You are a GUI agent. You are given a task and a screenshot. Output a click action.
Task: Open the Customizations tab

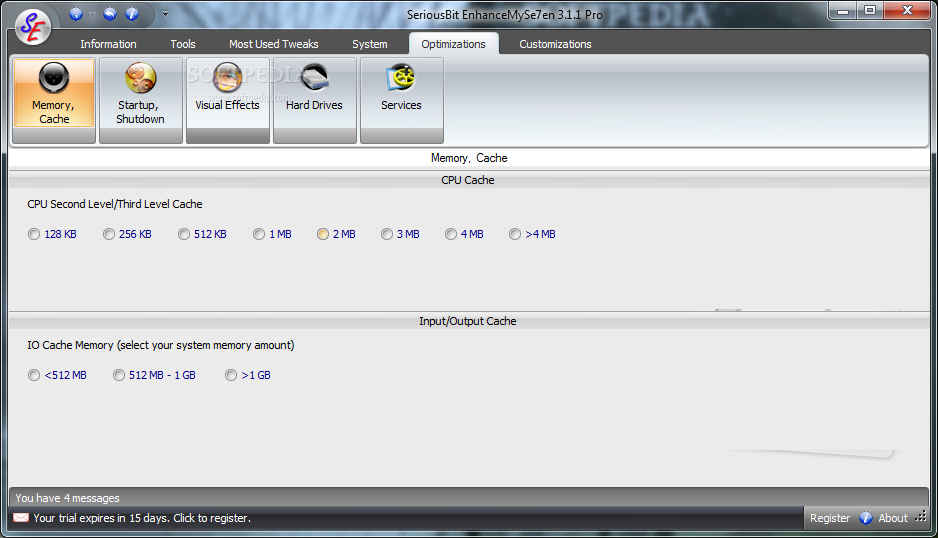point(555,44)
